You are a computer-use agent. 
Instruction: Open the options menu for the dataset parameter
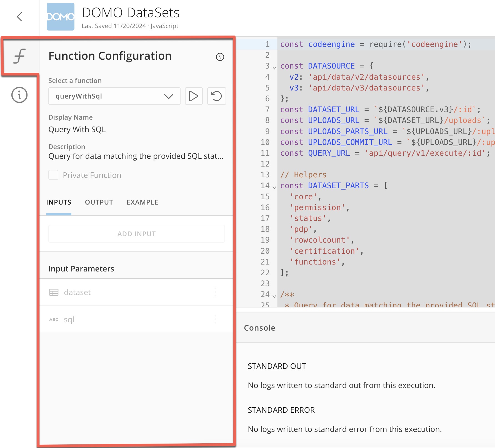[x=215, y=292]
